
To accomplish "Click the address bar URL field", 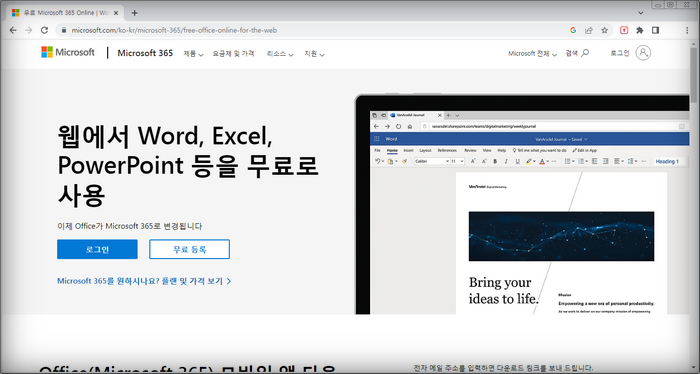I will [312, 30].
